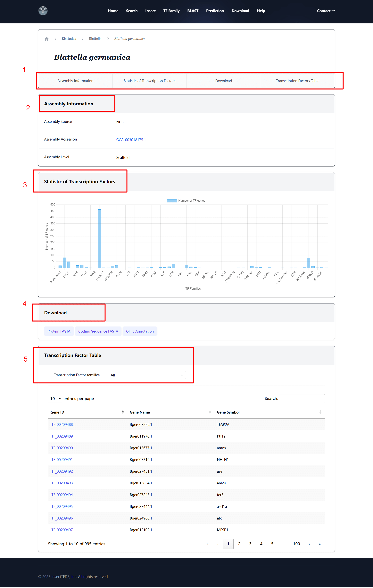Click the tall zf-C2H2 bar in chart

coord(99,238)
